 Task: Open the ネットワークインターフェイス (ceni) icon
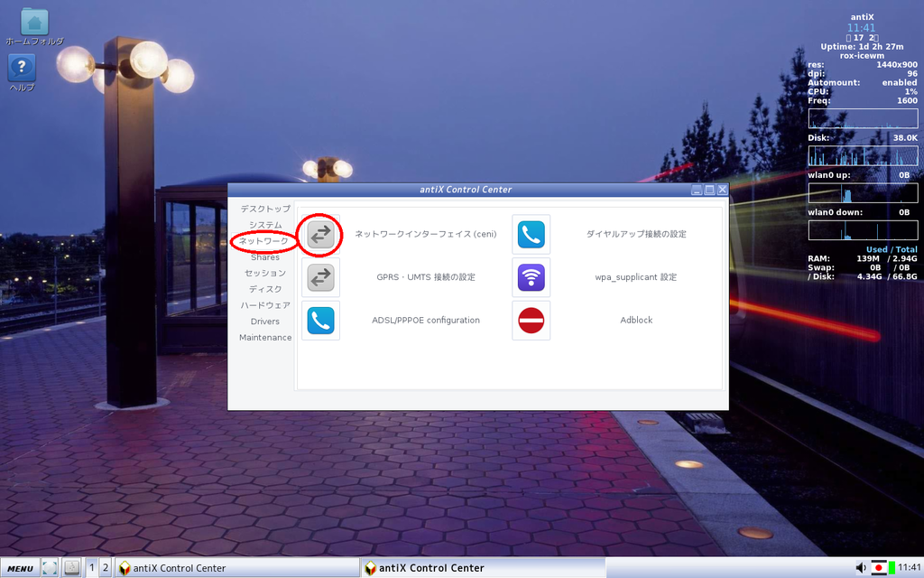tap(320, 234)
